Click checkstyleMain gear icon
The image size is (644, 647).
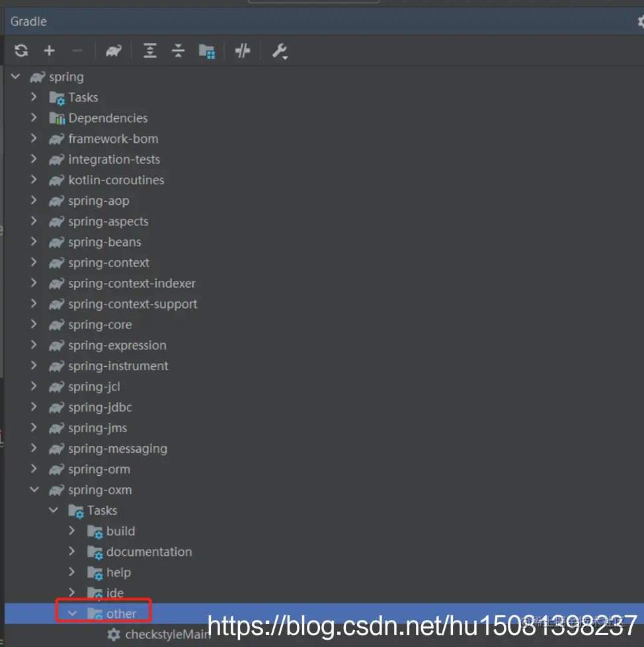(x=114, y=634)
